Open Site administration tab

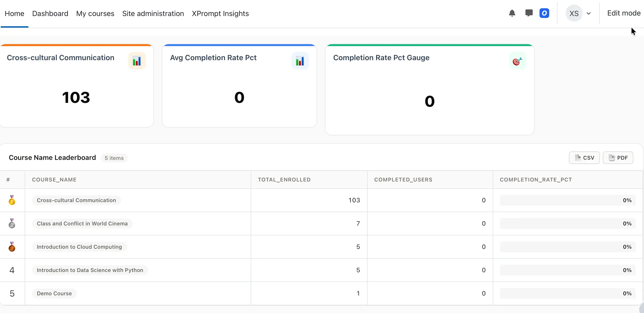click(x=153, y=14)
